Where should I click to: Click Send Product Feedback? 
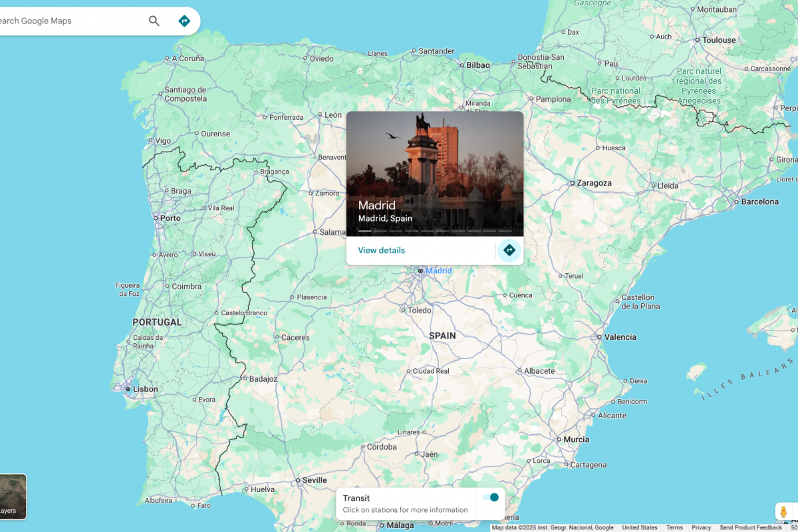click(751, 527)
